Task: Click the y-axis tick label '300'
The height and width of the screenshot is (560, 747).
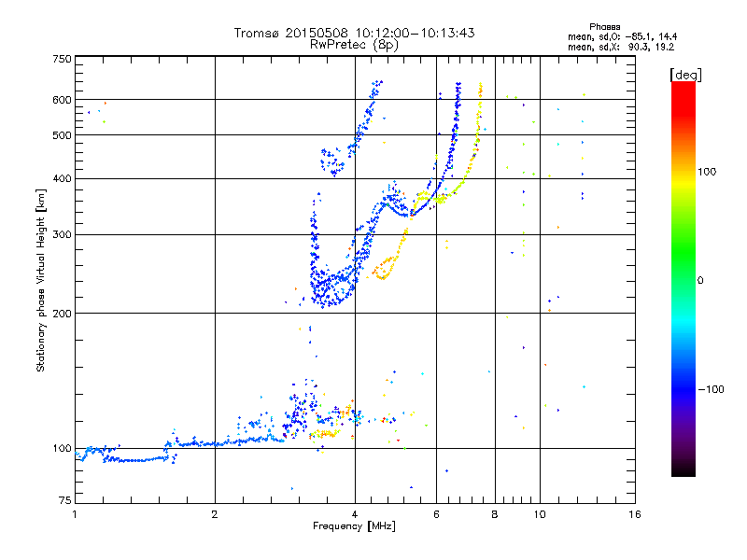Action: 62,235
